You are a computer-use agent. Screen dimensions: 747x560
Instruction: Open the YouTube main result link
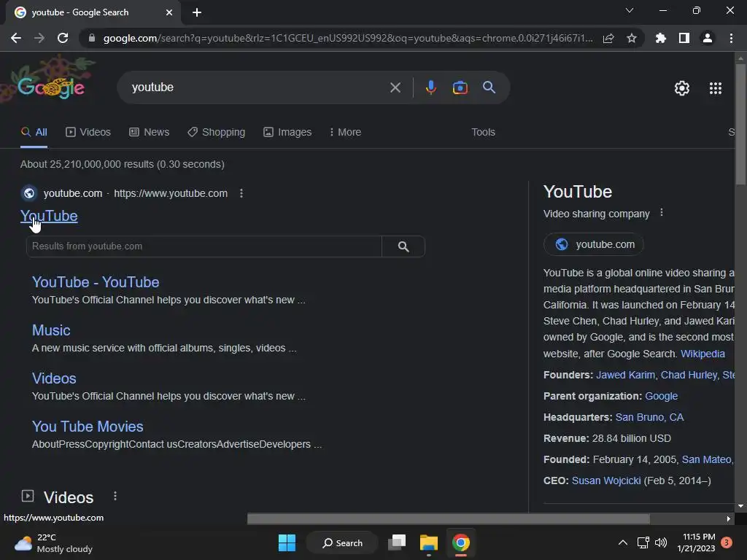49,216
